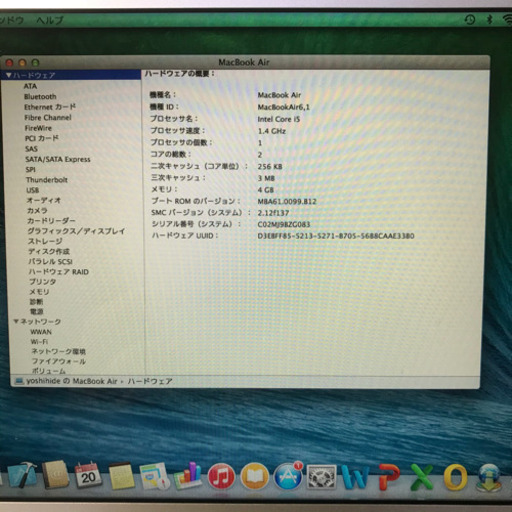Select SAS sidebar item
The height and width of the screenshot is (512, 512).
pos(31,149)
